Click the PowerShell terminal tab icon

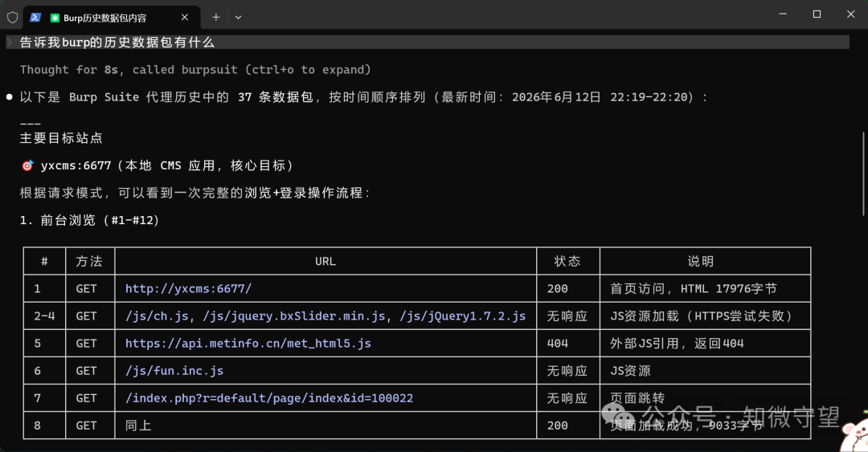pyautogui.click(x=35, y=17)
